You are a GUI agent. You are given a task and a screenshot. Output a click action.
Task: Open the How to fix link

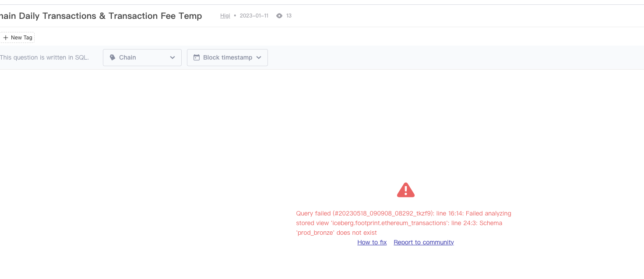(372, 242)
